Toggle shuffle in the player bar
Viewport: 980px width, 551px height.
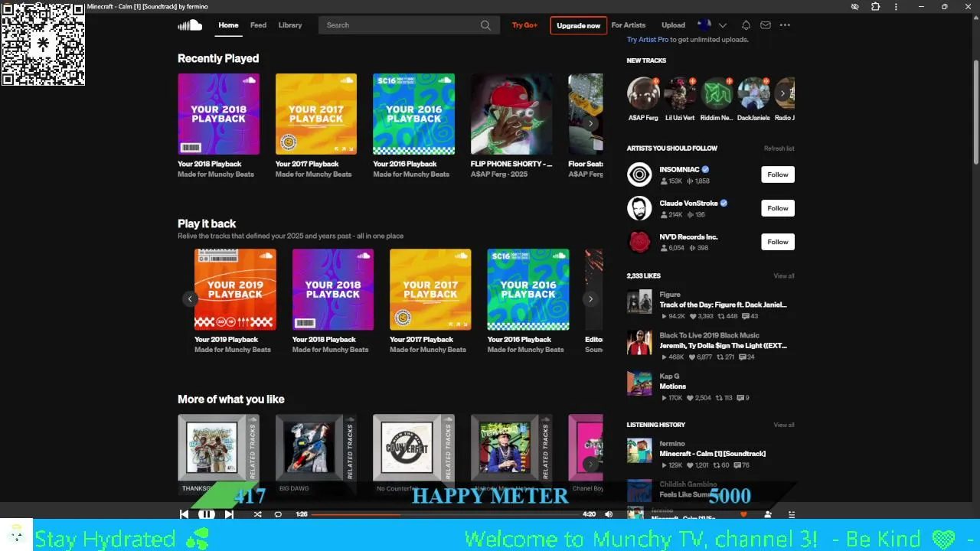click(257, 514)
